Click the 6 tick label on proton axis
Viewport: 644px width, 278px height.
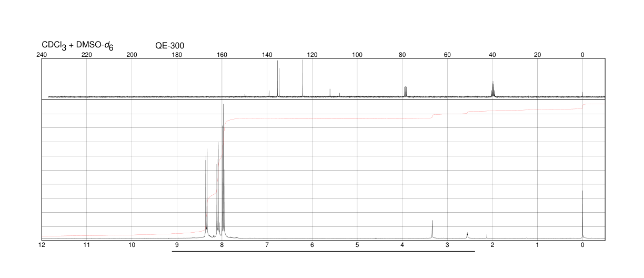312,245
